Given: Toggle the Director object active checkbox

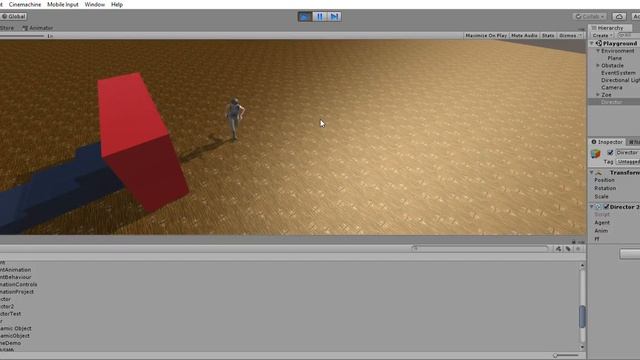Looking at the screenshot, I should (x=610, y=153).
